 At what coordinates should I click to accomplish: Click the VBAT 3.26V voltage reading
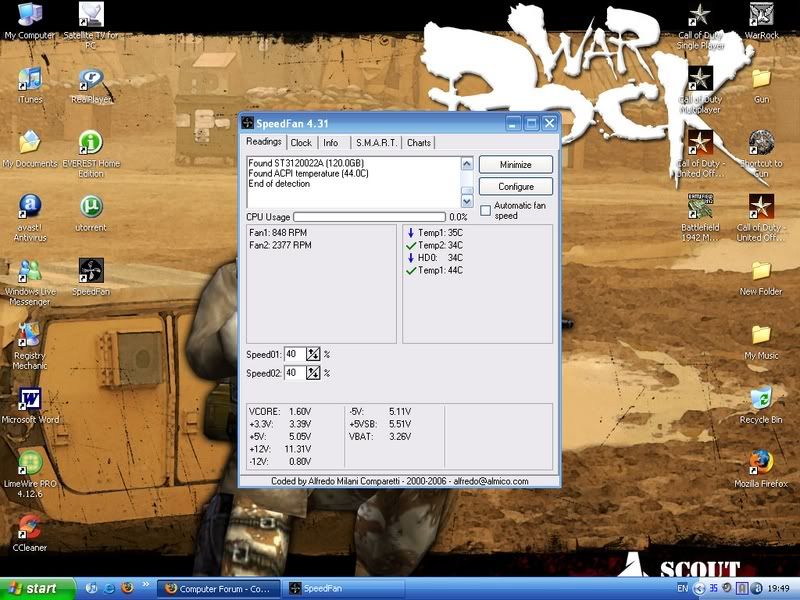[380, 436]
